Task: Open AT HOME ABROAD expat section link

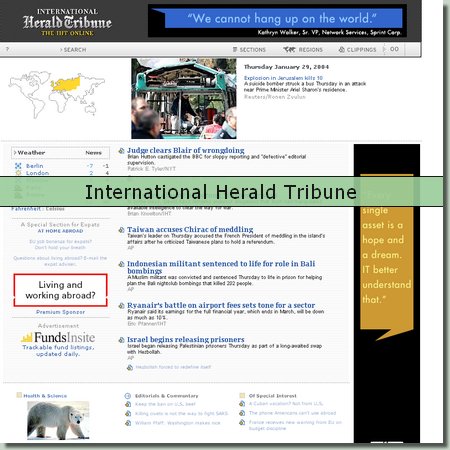Action: (x=60, y=231)
